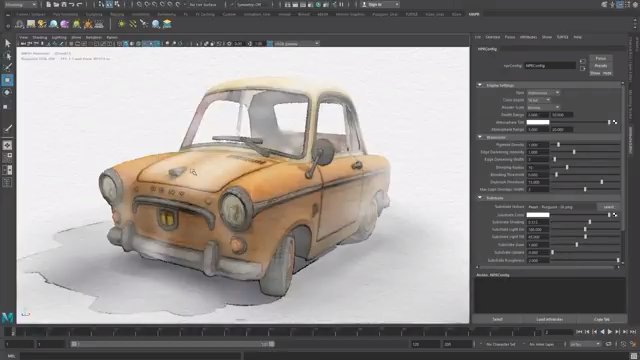Image resolution: width=640 pixels, height=360 pixels.
Task: Click Load button for Substrate texture
Action: 608,207
